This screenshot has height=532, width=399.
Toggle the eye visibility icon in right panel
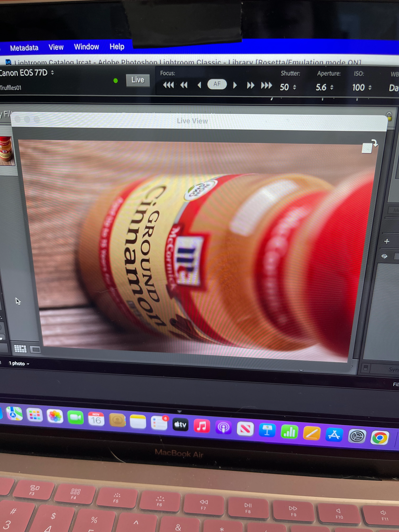pos(384,256)
